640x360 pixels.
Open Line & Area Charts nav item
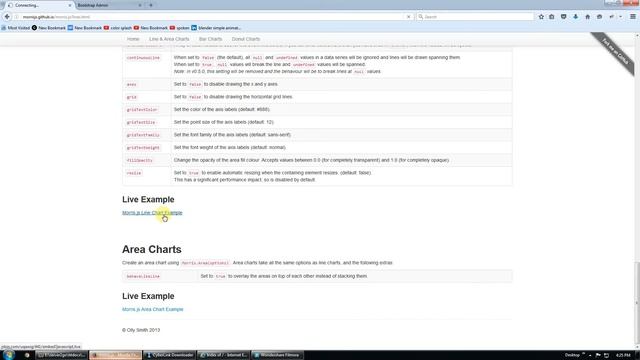[169, 39]
